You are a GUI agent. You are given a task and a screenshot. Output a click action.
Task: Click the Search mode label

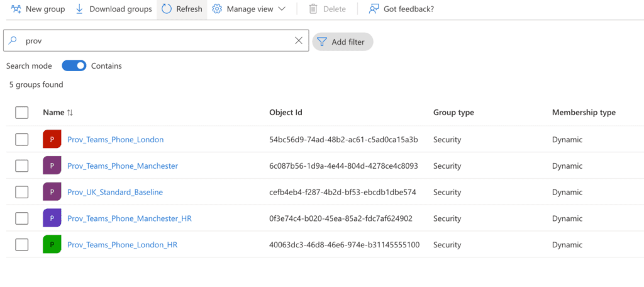(x=29, y=66)
